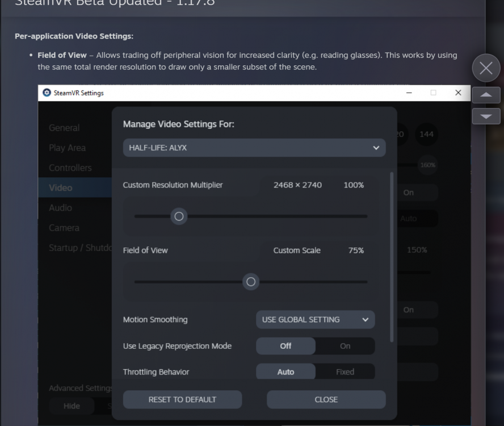The width and height of the screenshot is (504, 426).
Task: Click the down arrow scroll icon
Action: [486, 116]
